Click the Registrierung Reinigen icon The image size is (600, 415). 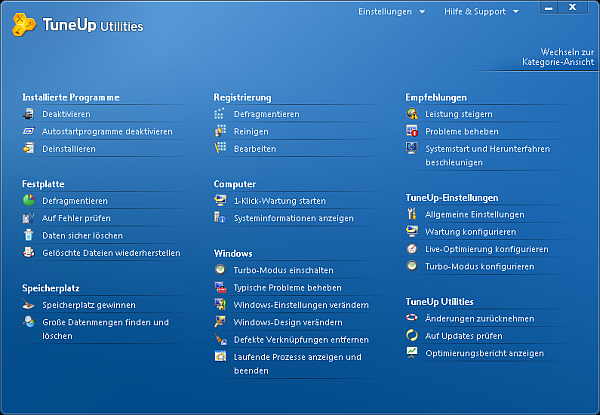[220, 131]
